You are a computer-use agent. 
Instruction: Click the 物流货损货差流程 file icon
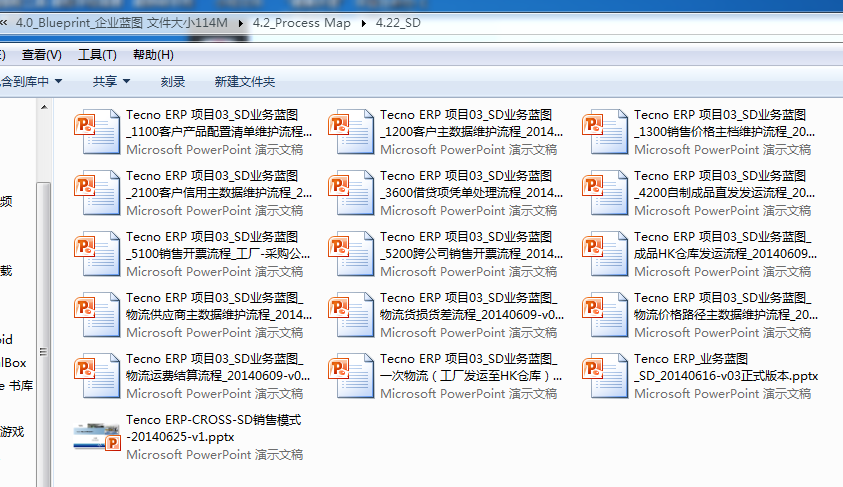[x=352, y=314]
